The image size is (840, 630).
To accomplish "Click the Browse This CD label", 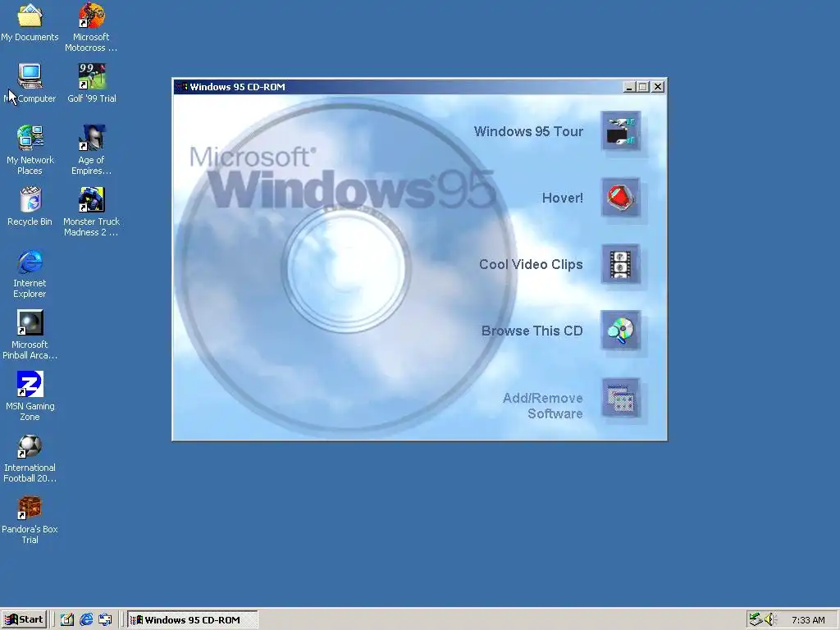I will (532, 331).
